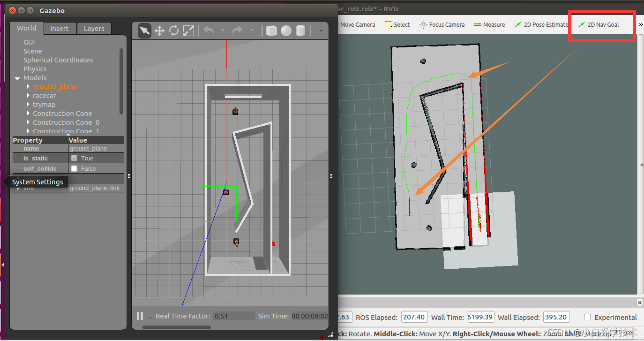Screen dimensions: 644x341
Task: Click the Property column header
Action: coord(40,140)
